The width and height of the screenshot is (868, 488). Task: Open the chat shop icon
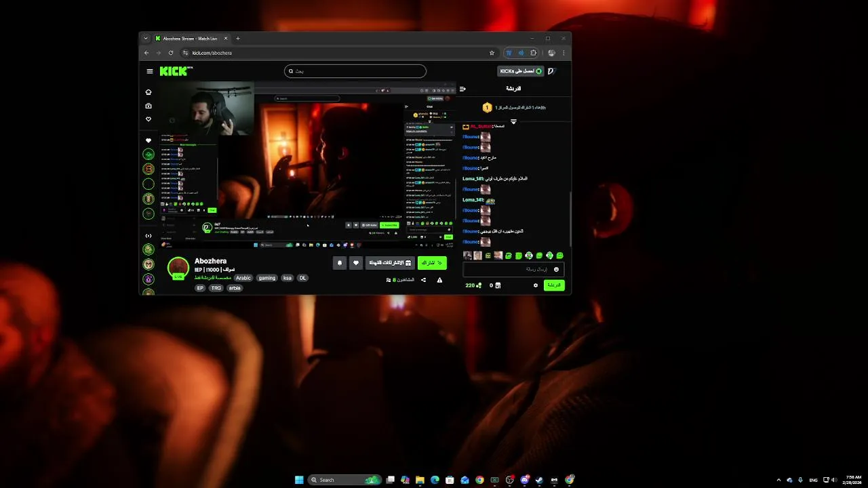498,285
